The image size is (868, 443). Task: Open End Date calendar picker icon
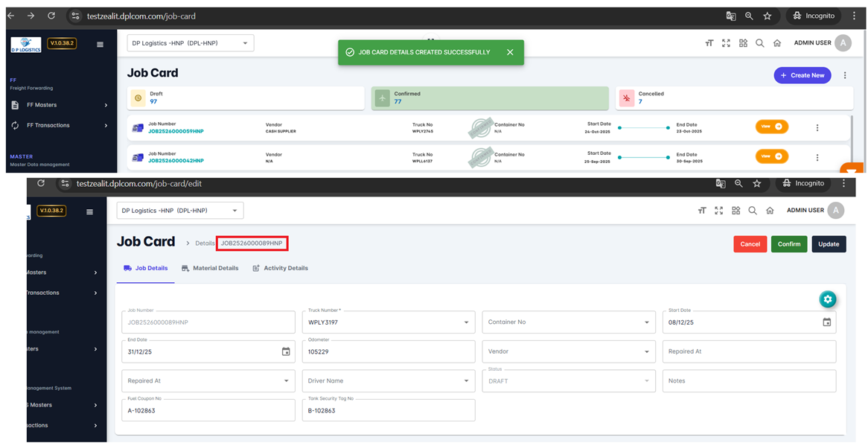(286, 351)
